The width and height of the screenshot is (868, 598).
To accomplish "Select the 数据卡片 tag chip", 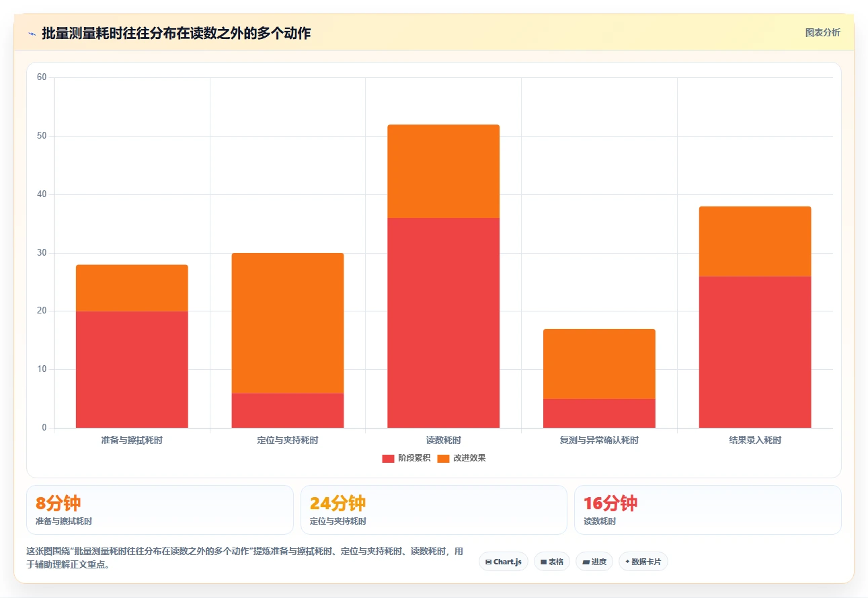I will click(x=643, y=562).
